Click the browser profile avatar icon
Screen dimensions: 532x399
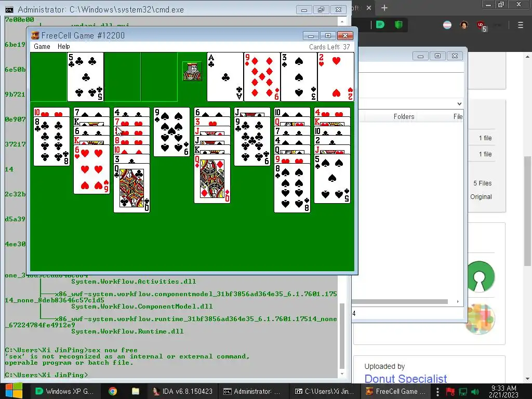click(464, 25)
